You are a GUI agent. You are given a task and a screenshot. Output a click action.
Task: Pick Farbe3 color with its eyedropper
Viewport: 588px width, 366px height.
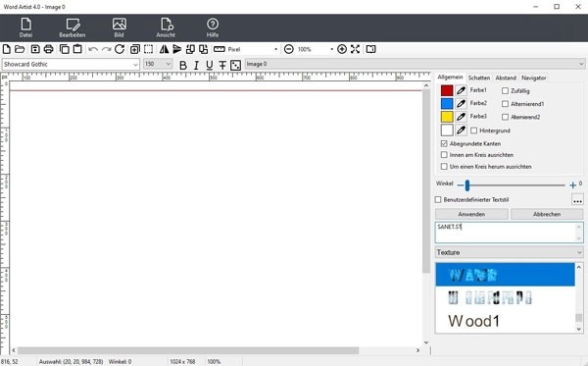point(461,117)
